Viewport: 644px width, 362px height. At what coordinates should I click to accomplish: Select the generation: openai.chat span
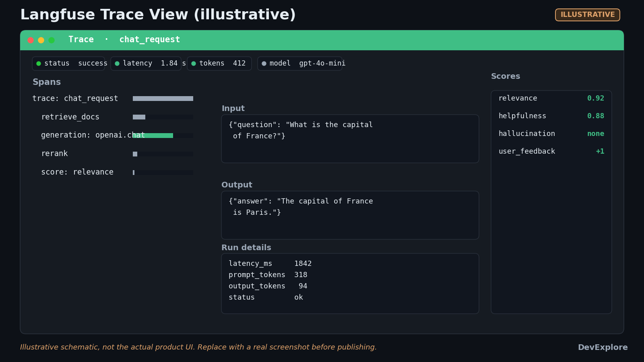(x=113, y=136)
